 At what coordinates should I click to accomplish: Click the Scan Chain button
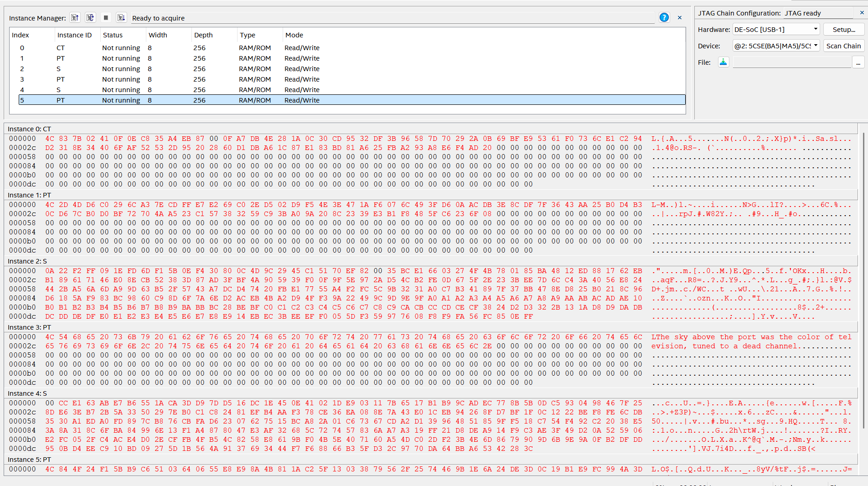point(843,46)
